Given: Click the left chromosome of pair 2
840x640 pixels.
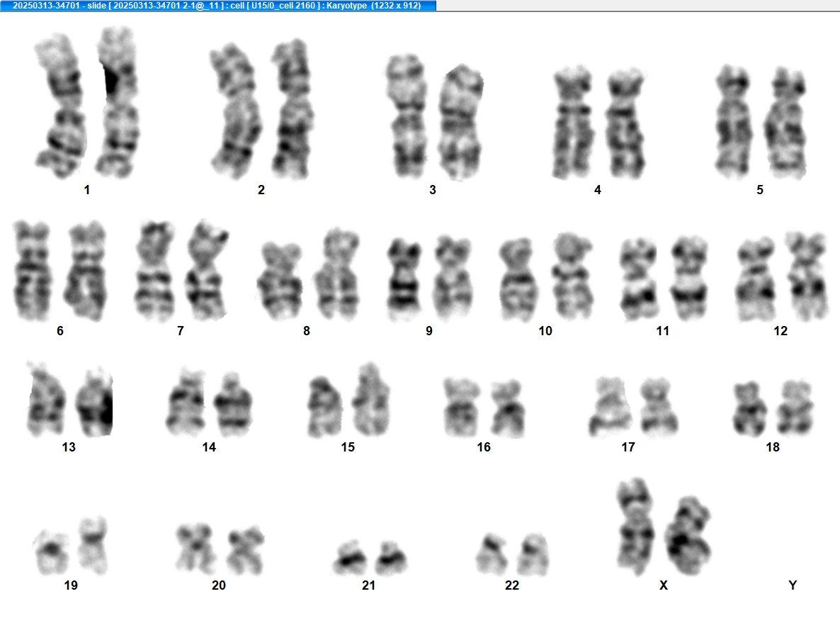Looking at the screenshot, I should 235,111.
